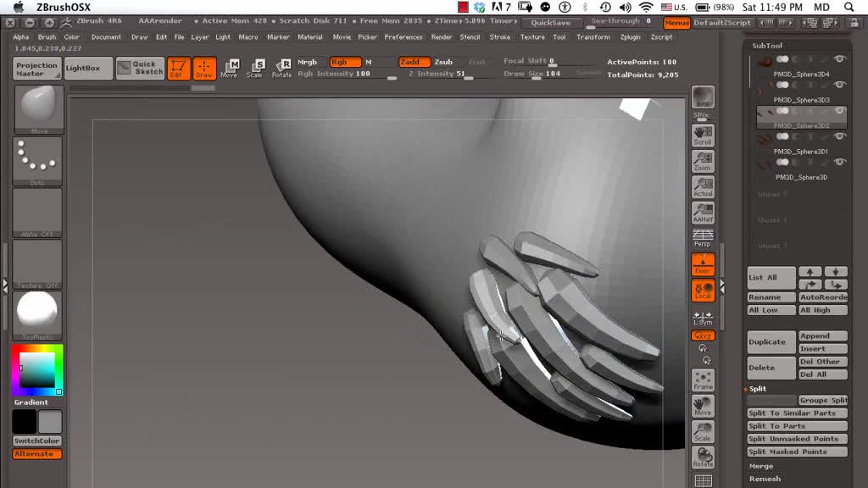Click the Draw Size slider
This screenshot has width=868, height=488.
(537, 75)
